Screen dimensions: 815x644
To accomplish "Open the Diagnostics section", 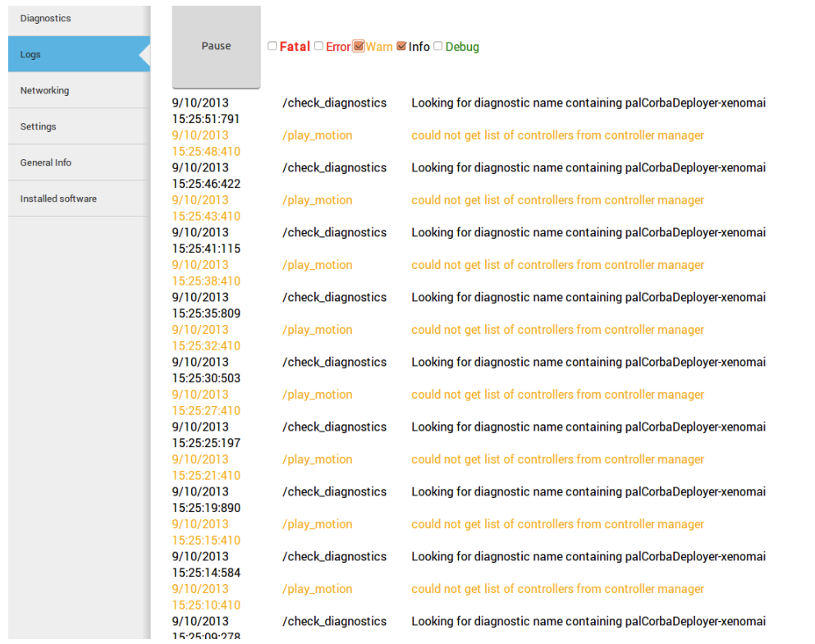I will 79,18.
